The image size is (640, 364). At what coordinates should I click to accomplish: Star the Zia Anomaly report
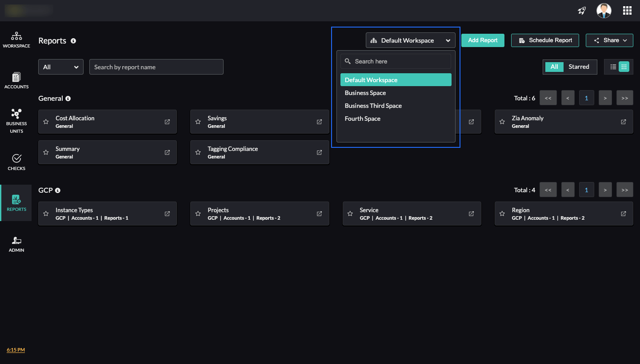coord(502,122)
